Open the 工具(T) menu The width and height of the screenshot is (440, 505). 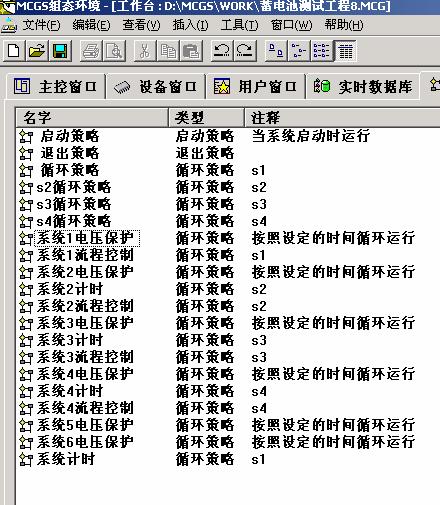(239, 25)
